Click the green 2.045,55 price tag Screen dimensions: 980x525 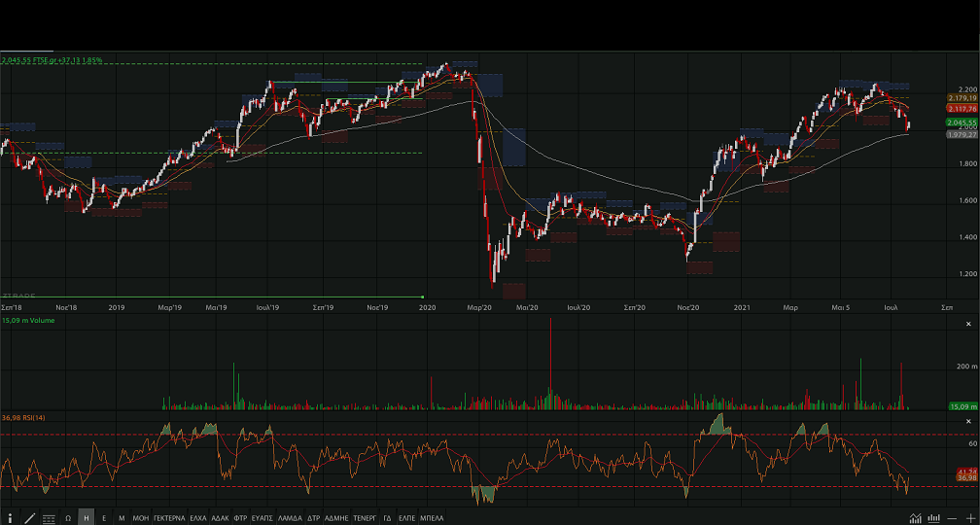pos(960,122)
